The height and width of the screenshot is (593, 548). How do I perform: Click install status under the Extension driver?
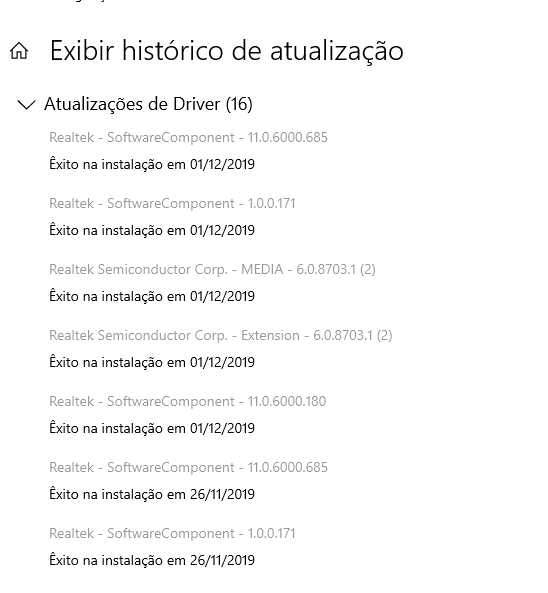[152, 362]
